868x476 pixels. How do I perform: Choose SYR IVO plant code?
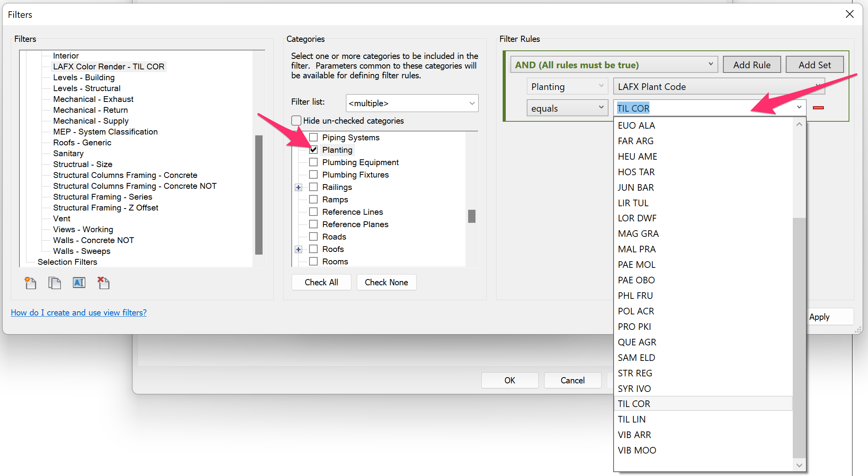703,389
